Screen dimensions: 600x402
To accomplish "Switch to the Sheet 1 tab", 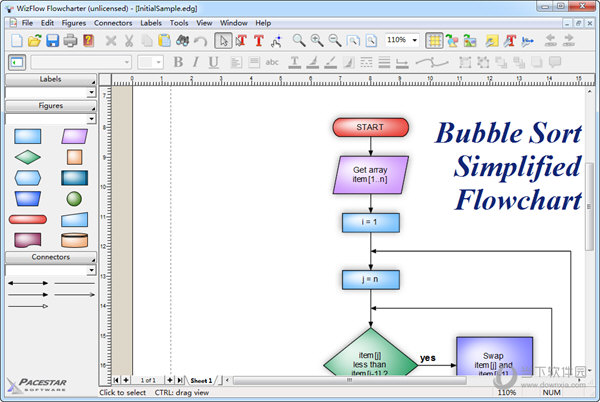I will [201, 381].
